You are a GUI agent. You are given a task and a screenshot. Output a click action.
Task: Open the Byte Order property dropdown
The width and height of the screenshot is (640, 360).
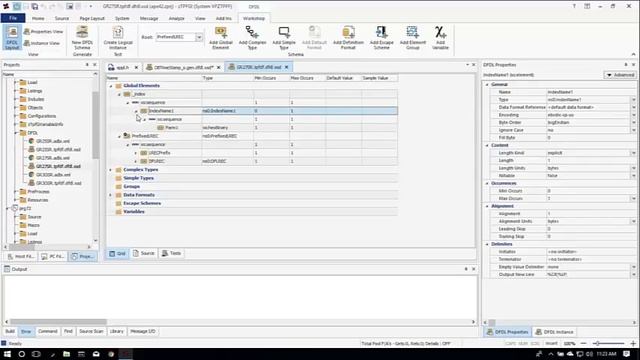pos(633,122)
